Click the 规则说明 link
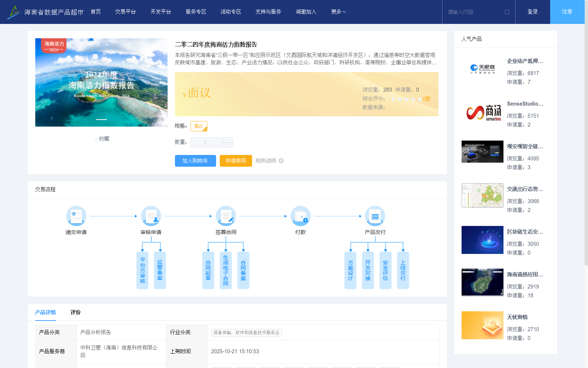 pyautogui.click(x=266, y=161)
